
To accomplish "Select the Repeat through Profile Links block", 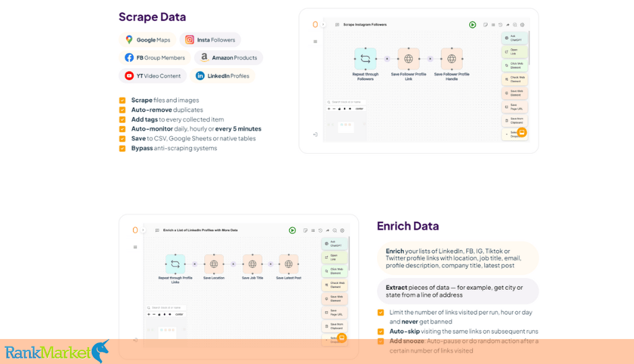I will tap(175, 264).
